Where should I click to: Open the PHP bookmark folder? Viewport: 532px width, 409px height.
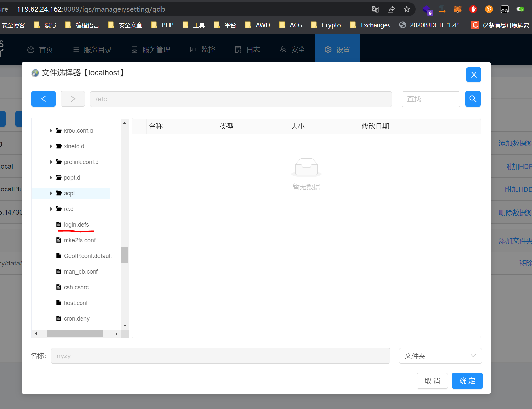point(162,25)
